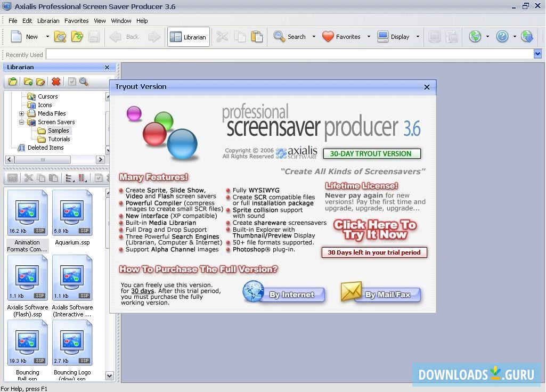Click the globe with download arrow icon
Screen dimensions: 546x392
coord(527,36)
